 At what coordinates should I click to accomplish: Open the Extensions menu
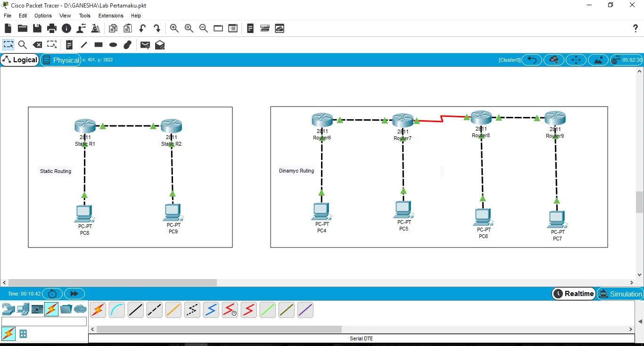click(111, 16)
